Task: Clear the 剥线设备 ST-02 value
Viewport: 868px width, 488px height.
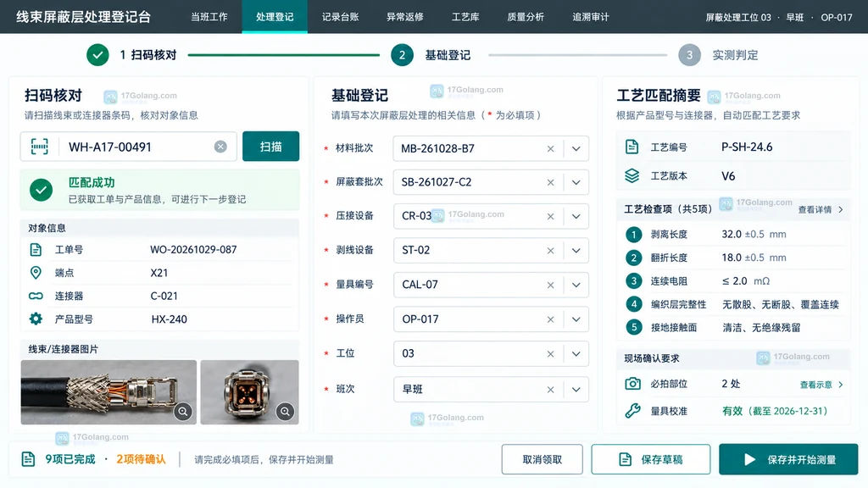Action: (x=550, y=251)
